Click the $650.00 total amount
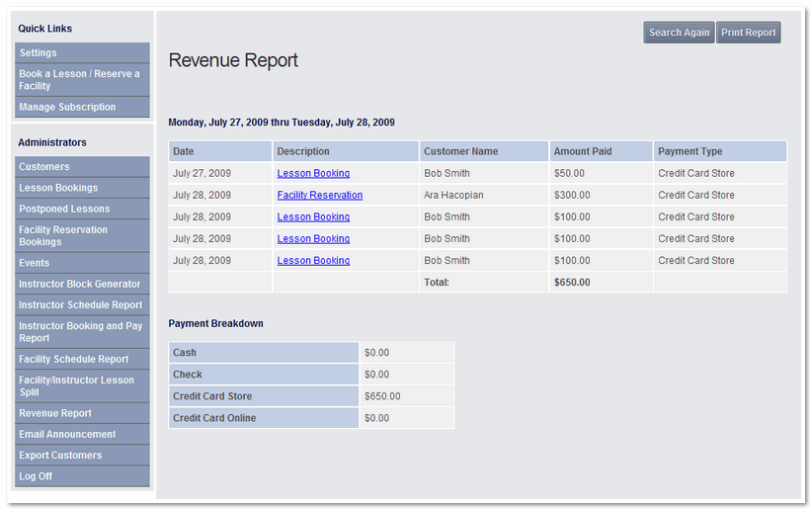The width and height of the screenshot is (812, 510). 572,283
